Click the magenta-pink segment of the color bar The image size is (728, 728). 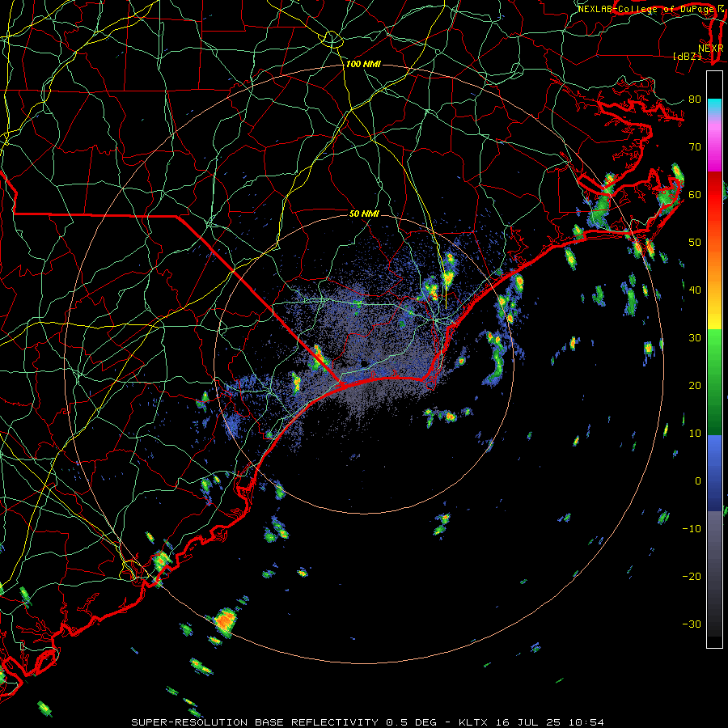(714, 145)
